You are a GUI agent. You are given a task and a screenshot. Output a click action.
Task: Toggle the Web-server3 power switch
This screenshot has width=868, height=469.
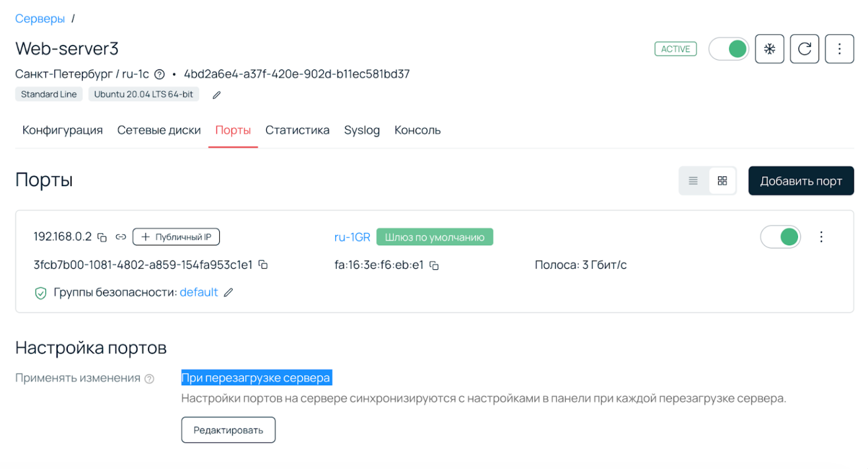729,48
